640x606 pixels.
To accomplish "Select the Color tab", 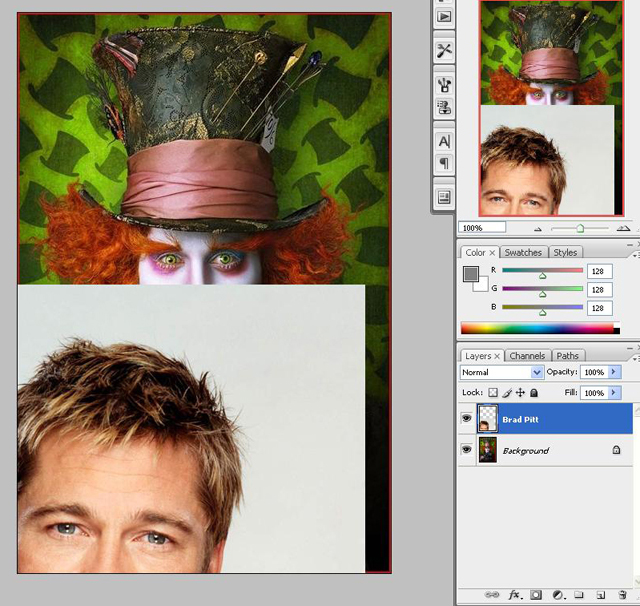I will 476,253.
